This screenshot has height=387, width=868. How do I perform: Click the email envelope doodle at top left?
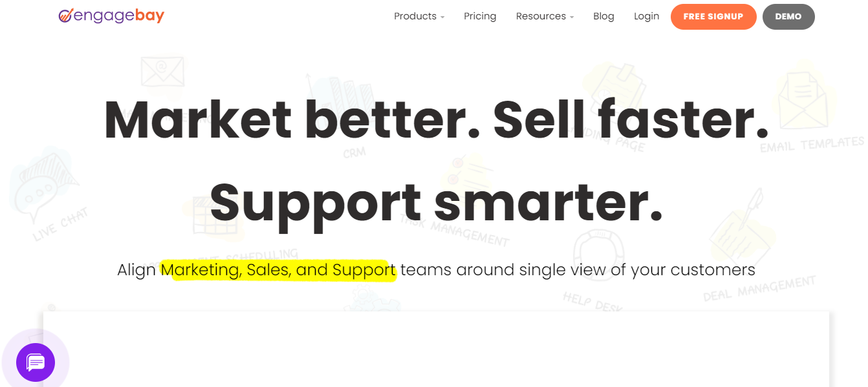pos(162,71)
